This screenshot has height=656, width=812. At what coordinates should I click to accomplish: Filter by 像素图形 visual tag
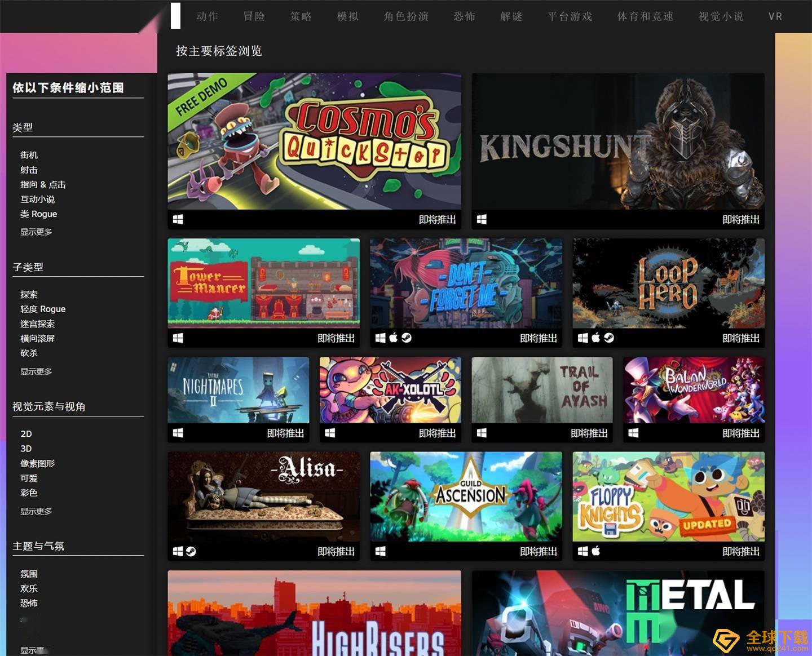click(38, 463)
